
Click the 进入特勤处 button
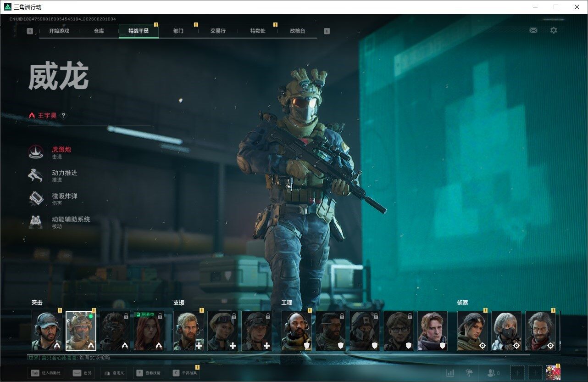(45, 373)
